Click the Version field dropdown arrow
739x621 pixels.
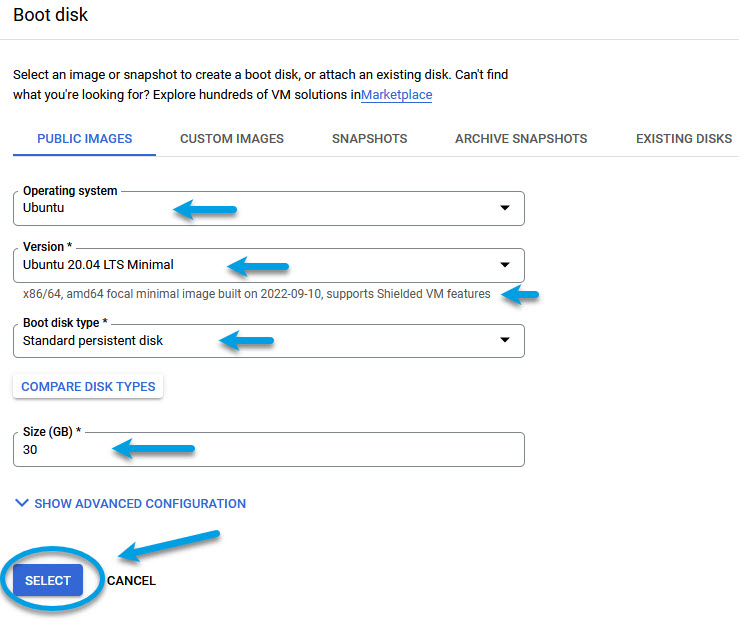point(503,265)
